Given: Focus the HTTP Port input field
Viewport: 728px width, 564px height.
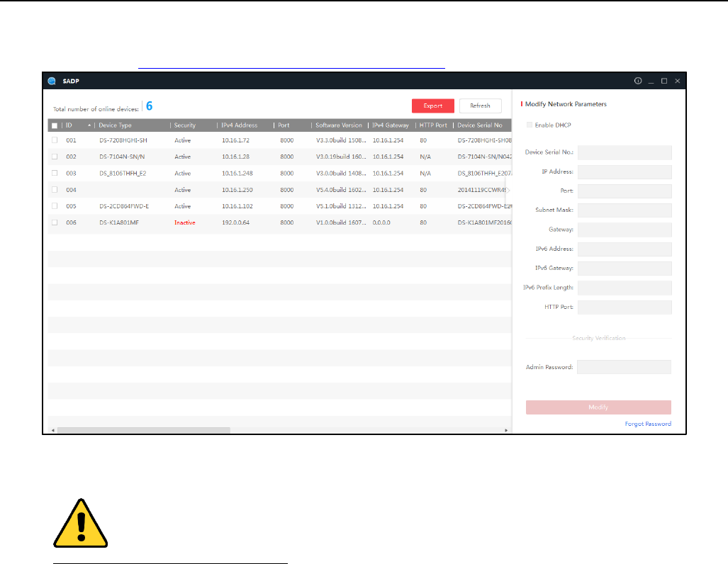Looking at the screenshot, I should coord(625,308).
